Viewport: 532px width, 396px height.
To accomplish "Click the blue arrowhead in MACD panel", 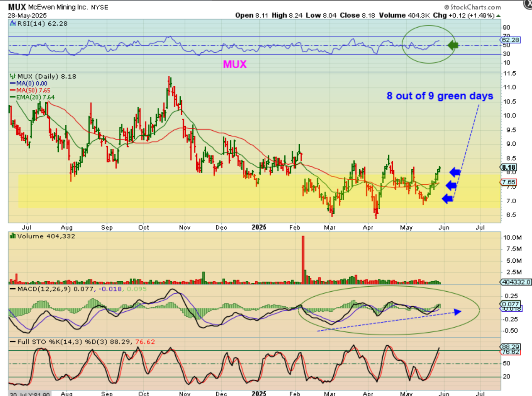I will [x=458, y=311].
